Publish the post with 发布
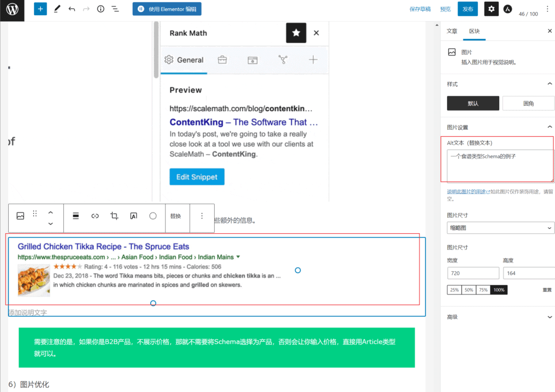The image size is (555, 392). coord(468,9)
